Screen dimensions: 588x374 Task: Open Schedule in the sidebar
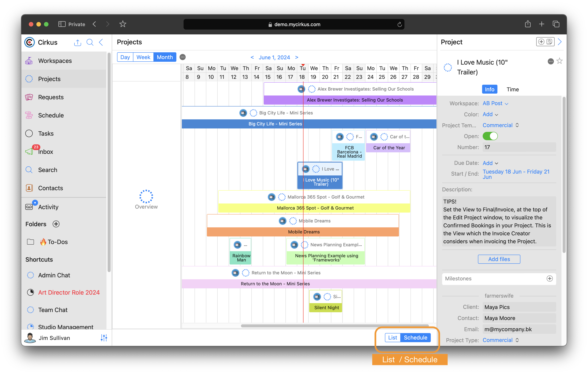pos(51,115)
